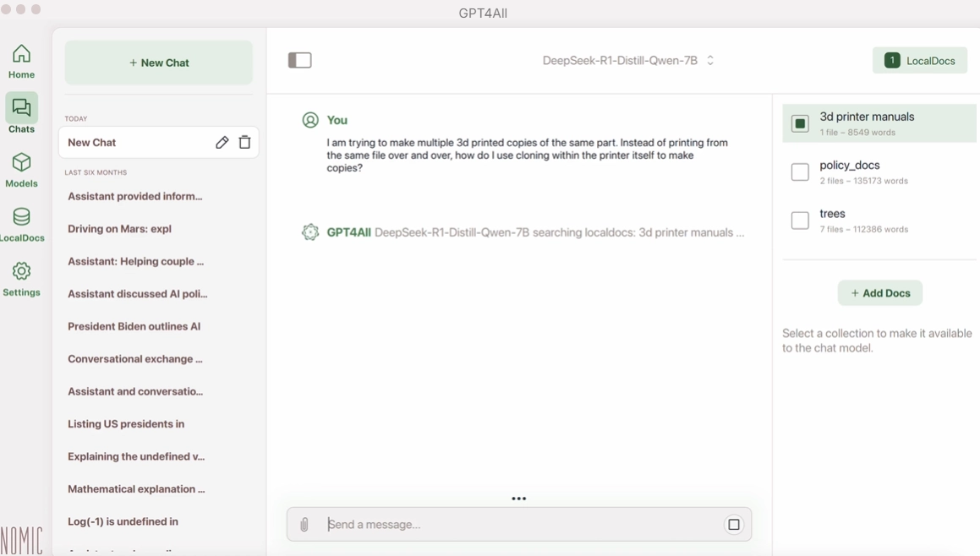
Task: Open the 'Assistant: Helping couple ...' chat
Action: click(135, 261)
